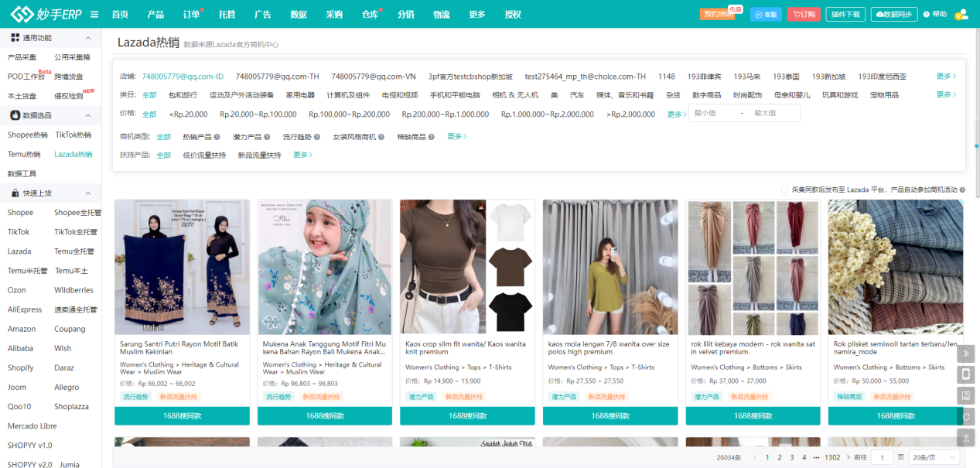Screen dimensions: 980x468
Task: Collapse the 通用功能 sidebar section
Action: pos(87,38)
